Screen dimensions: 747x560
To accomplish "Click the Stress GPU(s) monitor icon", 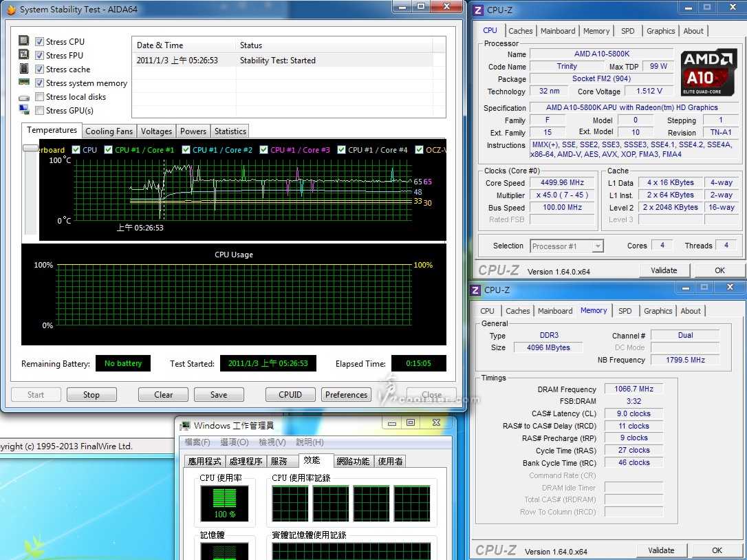I will 24,109.
